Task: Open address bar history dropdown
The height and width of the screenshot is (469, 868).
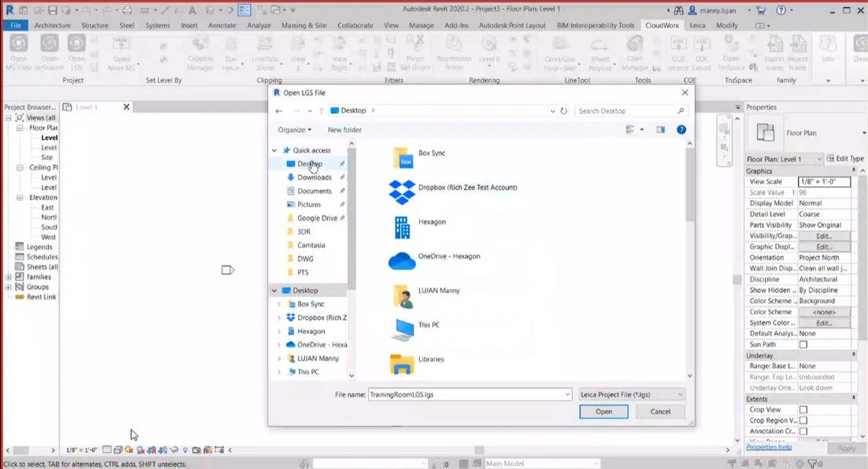Action: tap(553, 111)
